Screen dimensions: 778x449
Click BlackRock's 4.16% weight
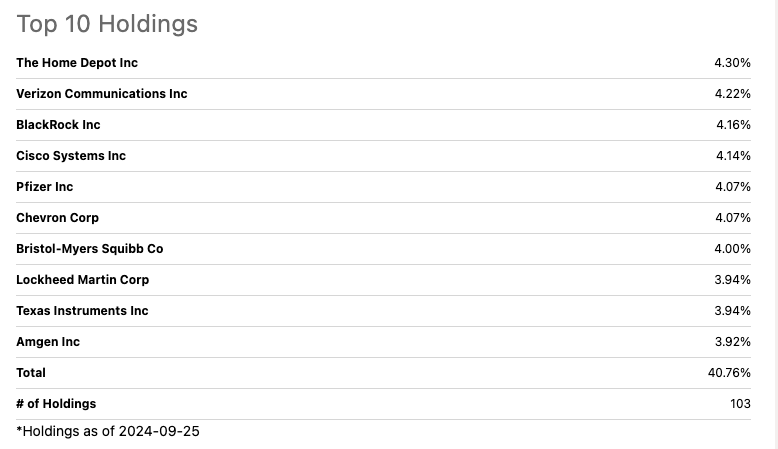pyautogui.click(x=733, y=125)
